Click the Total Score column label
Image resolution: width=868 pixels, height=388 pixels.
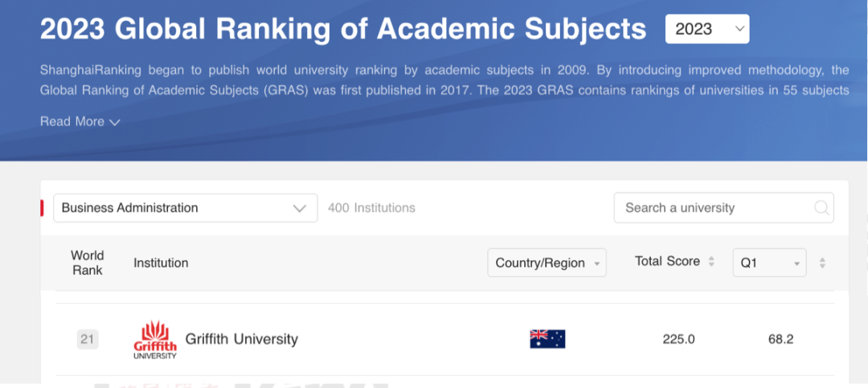click(x=667, y=261)
